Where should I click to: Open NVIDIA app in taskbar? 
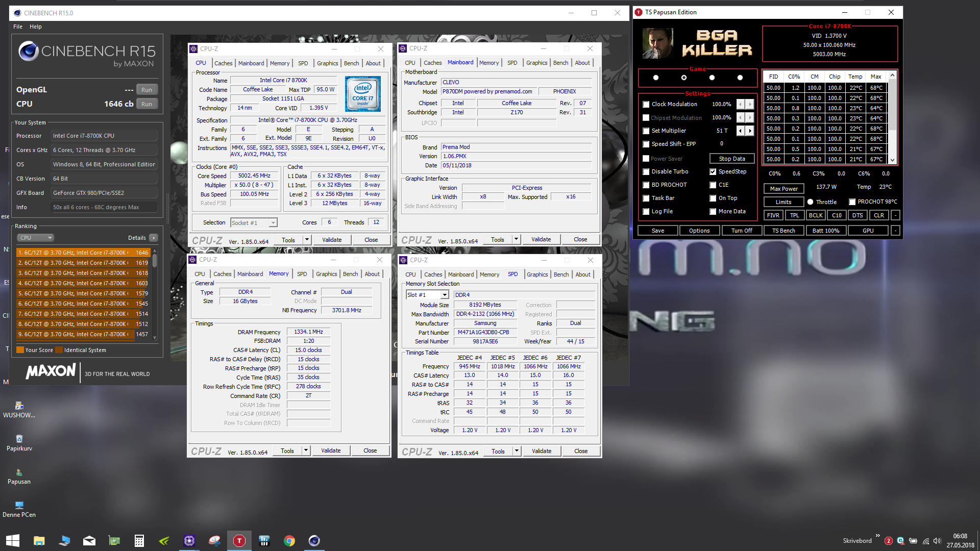tap(164, 540)
